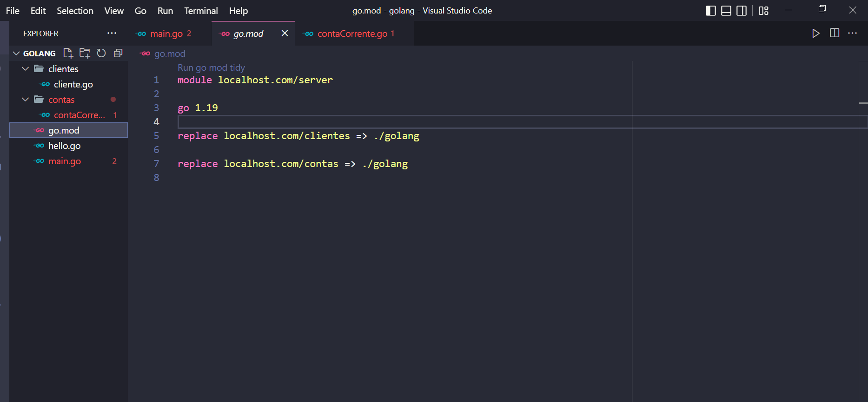Click the New File icon in Explorer
The width and height of the screenshot is (868, 402).
[68, 53]
